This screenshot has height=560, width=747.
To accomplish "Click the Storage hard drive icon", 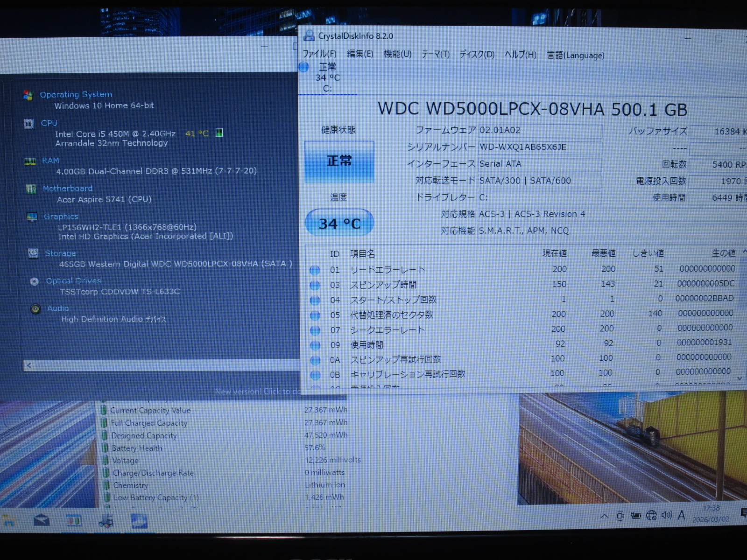I will click(33, 253).
